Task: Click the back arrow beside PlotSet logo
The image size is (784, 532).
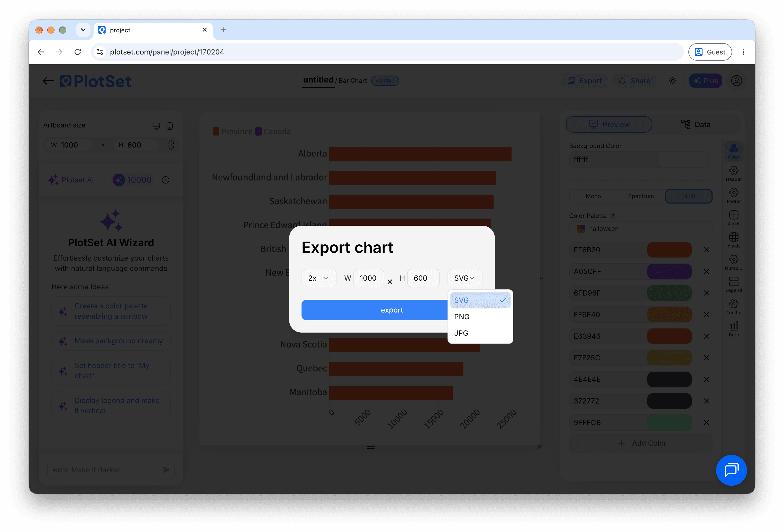Action: pos(48,81)
